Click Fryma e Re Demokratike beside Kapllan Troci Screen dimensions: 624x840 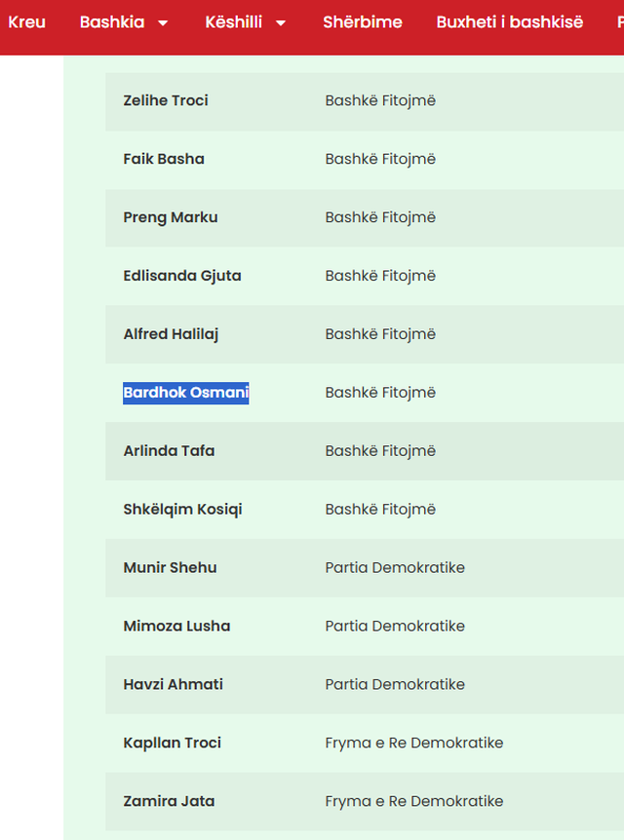(414, 744)
